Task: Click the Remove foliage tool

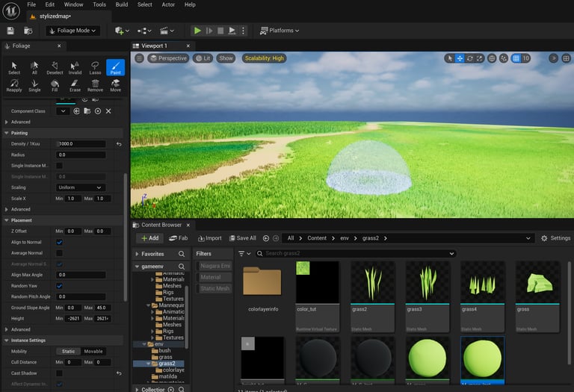Action: [95, 85]
